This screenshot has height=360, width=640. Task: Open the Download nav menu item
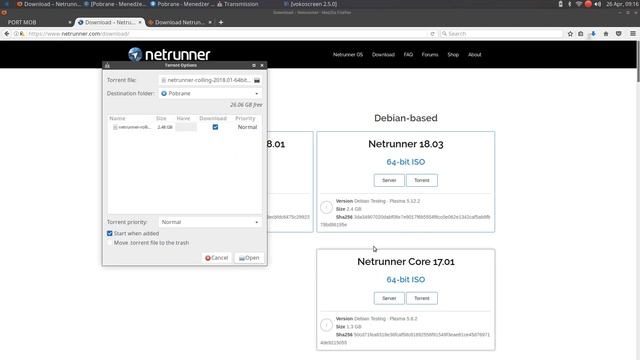click(x=383, y=55)
